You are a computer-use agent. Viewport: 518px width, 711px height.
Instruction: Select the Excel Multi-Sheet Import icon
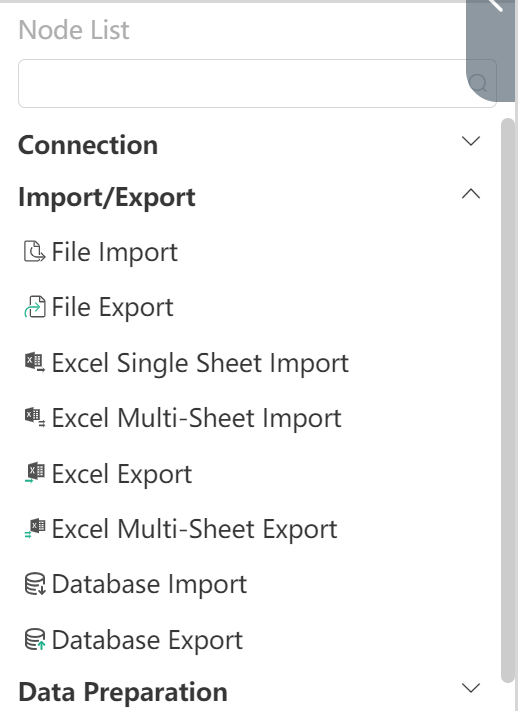pyautogui.click(x=34, y=418)
